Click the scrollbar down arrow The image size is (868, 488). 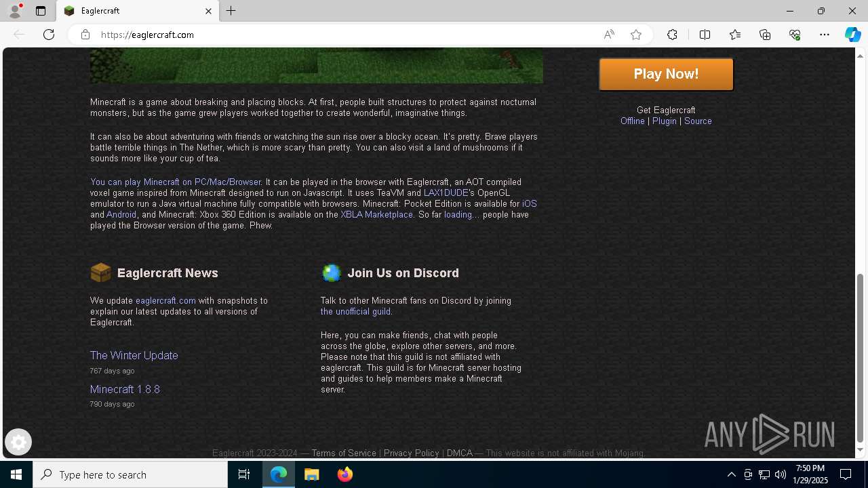coord(861,450)
